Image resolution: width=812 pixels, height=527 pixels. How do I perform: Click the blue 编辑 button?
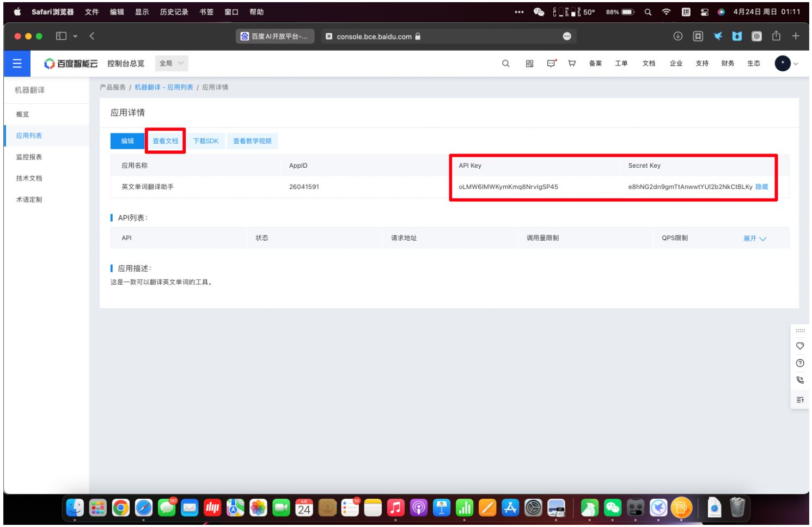pos(127,141)
